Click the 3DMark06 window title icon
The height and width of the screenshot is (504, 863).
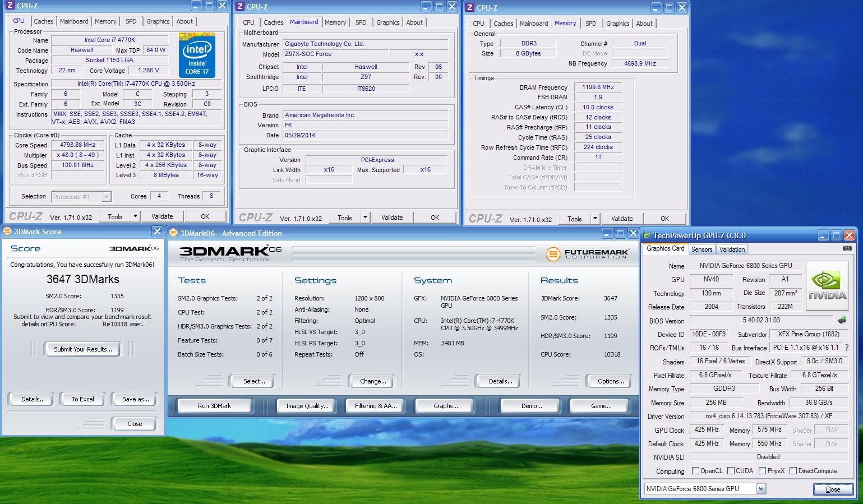coord(173,233)
